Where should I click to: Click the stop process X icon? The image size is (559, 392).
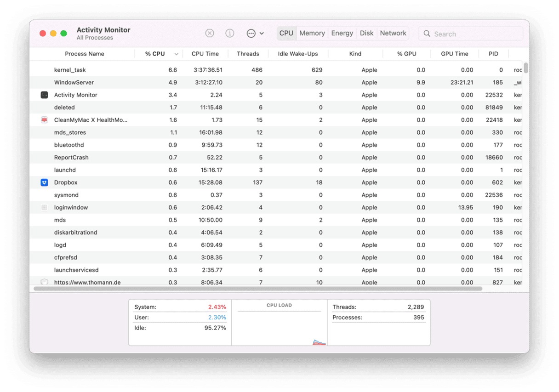coord(210,33)
